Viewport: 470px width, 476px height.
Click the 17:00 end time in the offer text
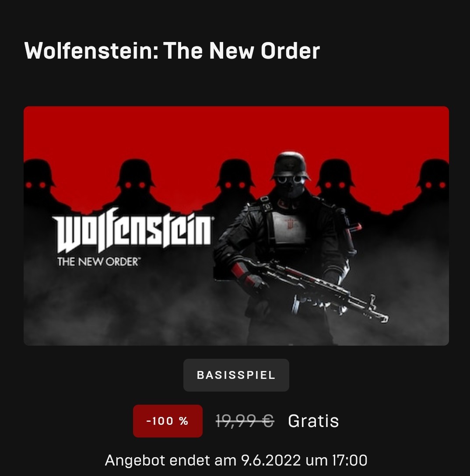[x=350, y=460]
